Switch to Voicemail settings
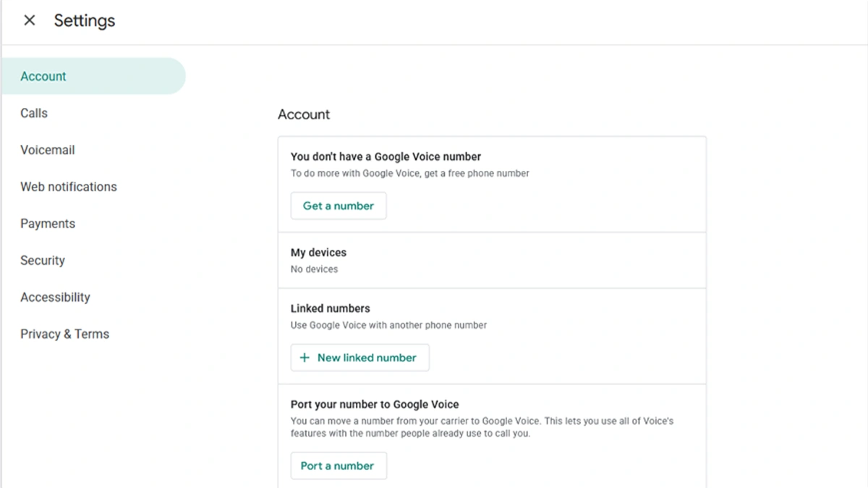Image resolution: width=868 pixels, height=488 pixels. pyautogui.click(x=48, y=150)
